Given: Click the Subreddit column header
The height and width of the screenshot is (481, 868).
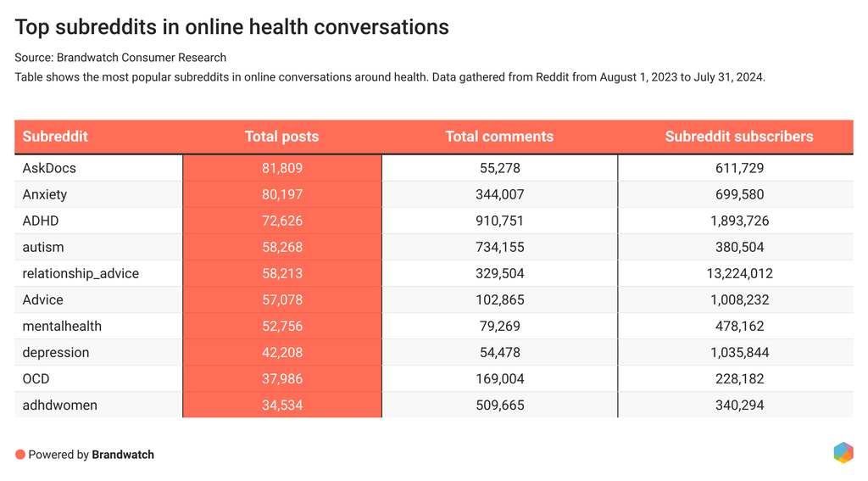Looking at the screenshot, I should point(55,137).
